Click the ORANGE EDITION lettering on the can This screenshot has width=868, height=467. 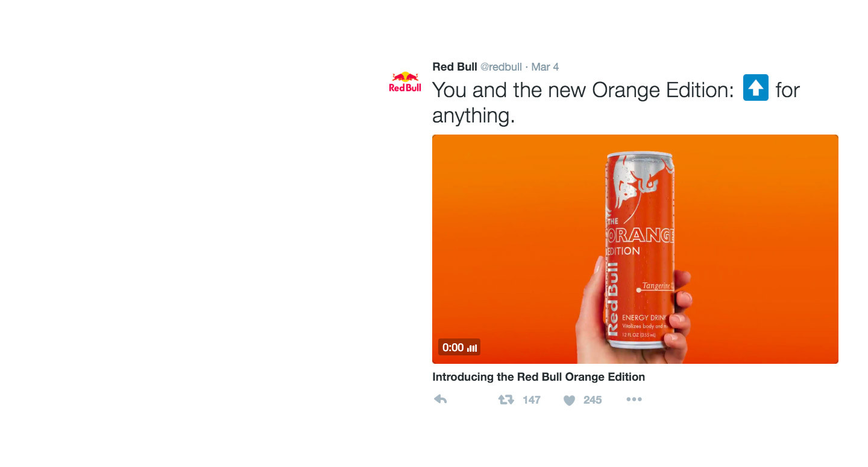[x=640, y=241]
